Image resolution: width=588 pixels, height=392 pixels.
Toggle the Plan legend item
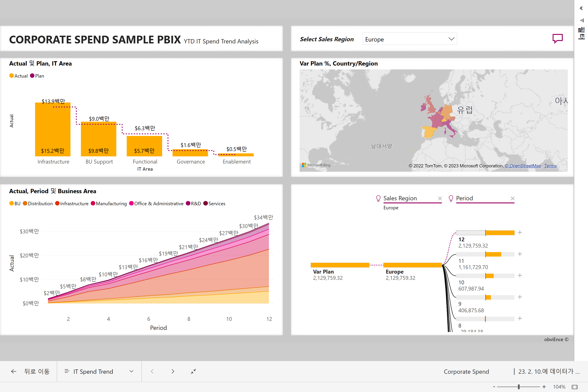[37, 76]
